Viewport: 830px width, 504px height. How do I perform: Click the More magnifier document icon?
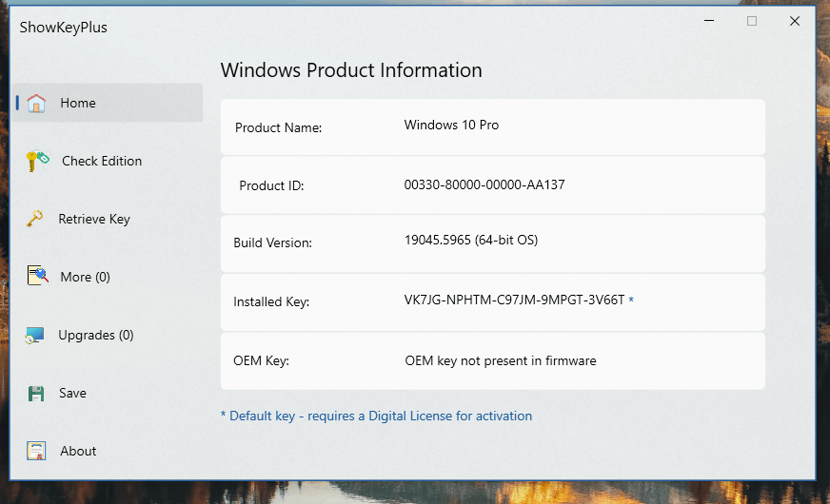pos(37,276)
